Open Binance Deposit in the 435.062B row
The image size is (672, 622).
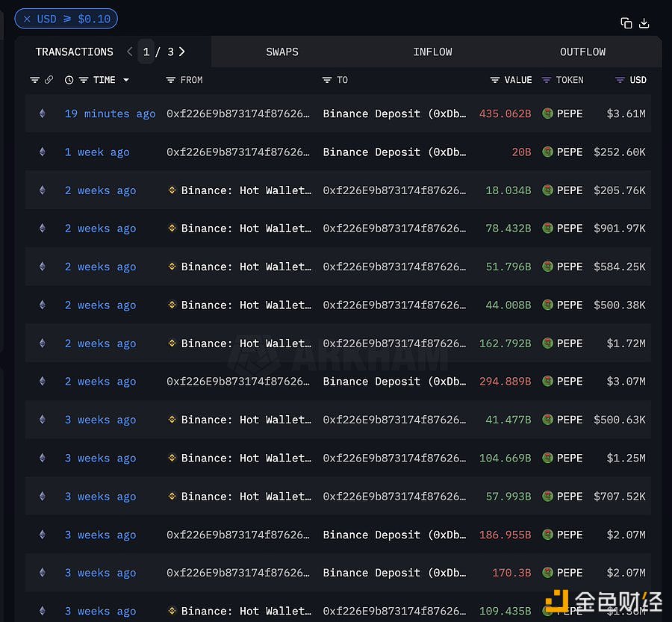coord(394,113)
